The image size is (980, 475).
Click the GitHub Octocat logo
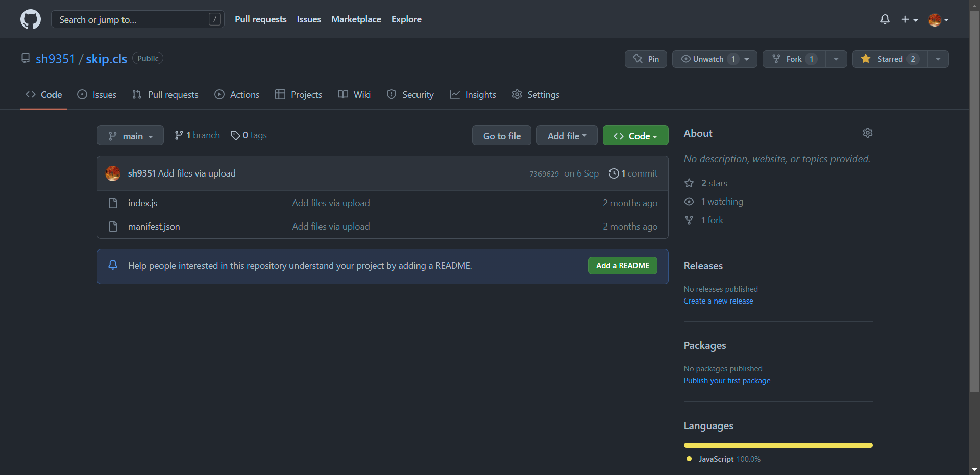31,19
